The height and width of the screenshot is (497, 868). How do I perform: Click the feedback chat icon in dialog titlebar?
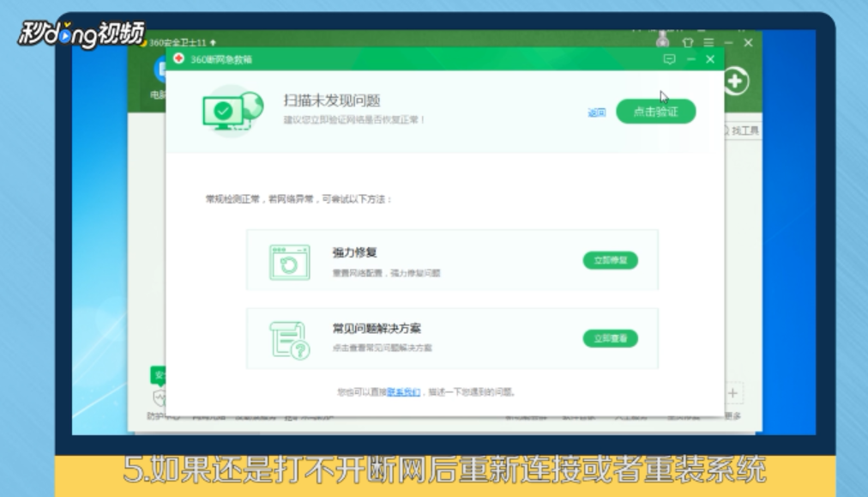tap(669, 59)
